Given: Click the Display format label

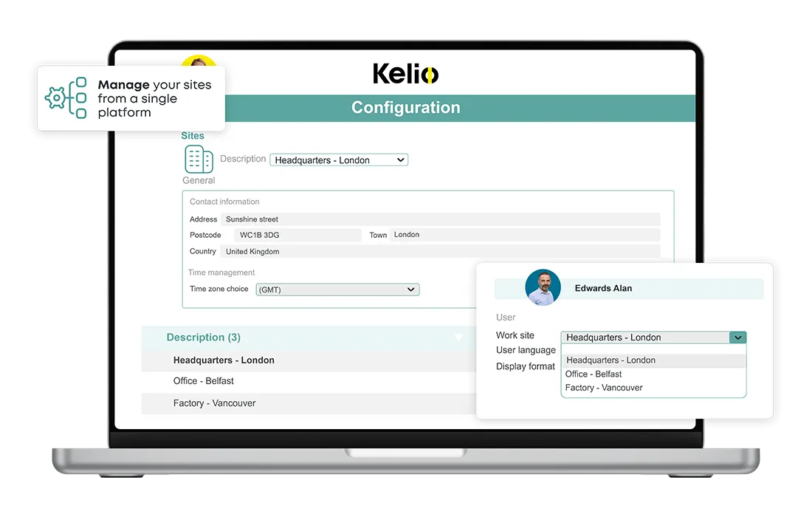Looking at the screenshot, I should pyautogui.click(x=525, y=366).
